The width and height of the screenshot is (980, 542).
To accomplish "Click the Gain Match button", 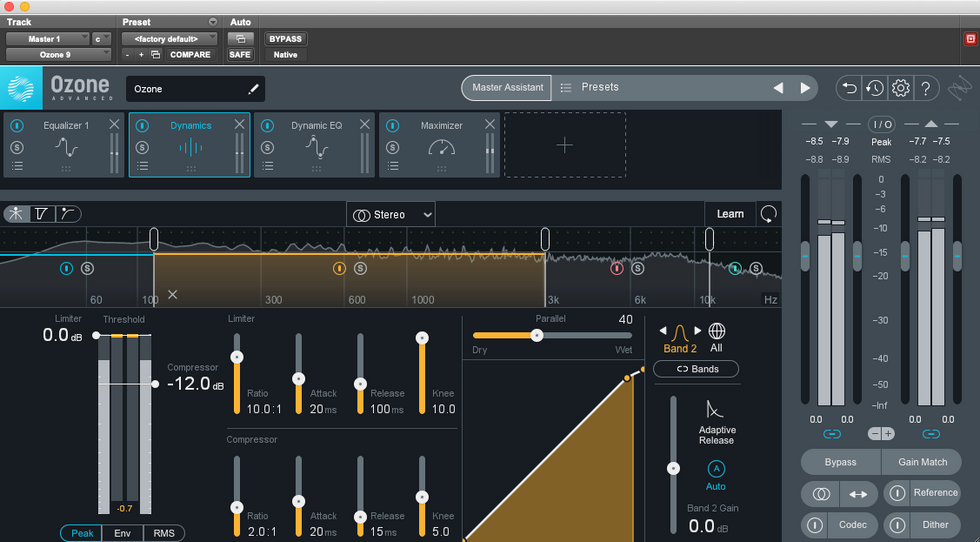I will 922,462.
